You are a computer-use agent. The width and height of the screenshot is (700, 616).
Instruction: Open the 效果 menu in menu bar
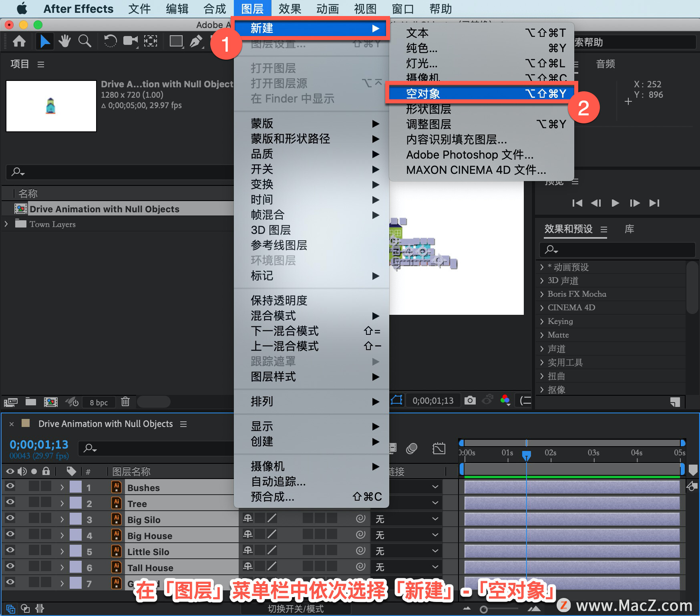pos(290,8)
